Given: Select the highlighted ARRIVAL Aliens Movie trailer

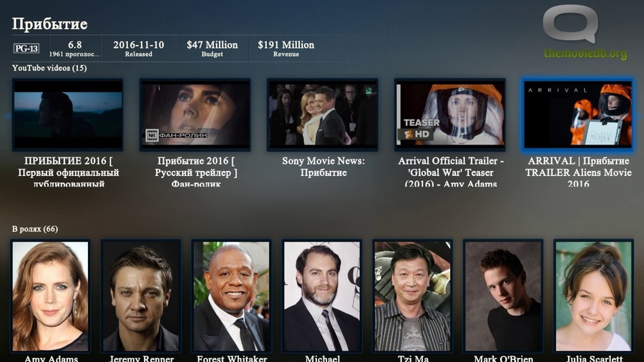Looking at the screenshot, I should click(x=577, y=115).
